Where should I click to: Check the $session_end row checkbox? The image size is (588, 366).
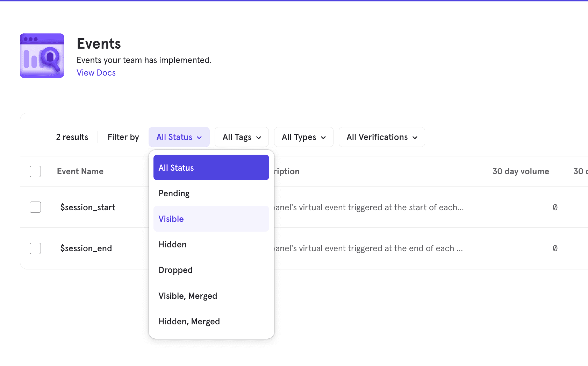pos(35,248)
